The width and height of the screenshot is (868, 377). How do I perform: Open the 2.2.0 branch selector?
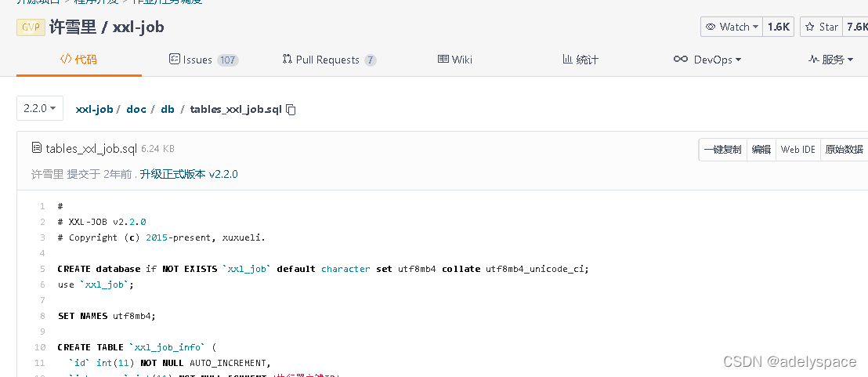point(40,108)
